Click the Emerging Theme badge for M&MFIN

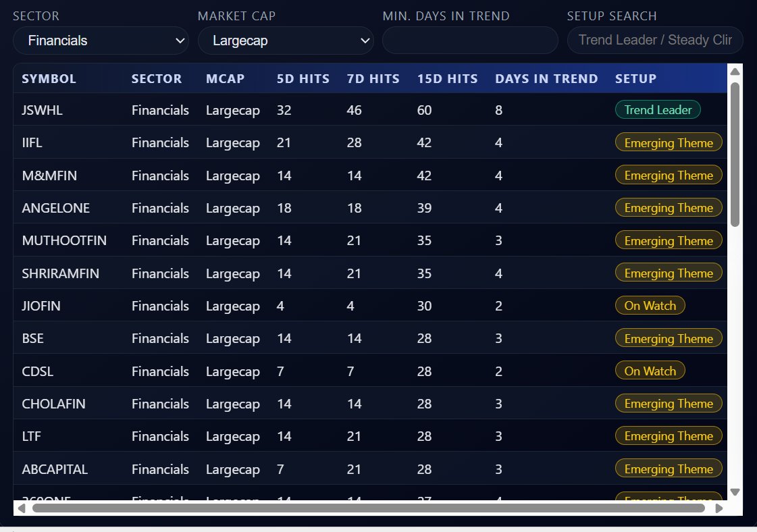[x=669, y=175]
